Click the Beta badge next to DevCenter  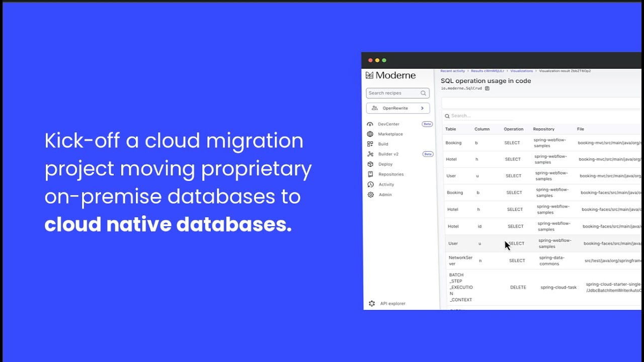point(427,124)
